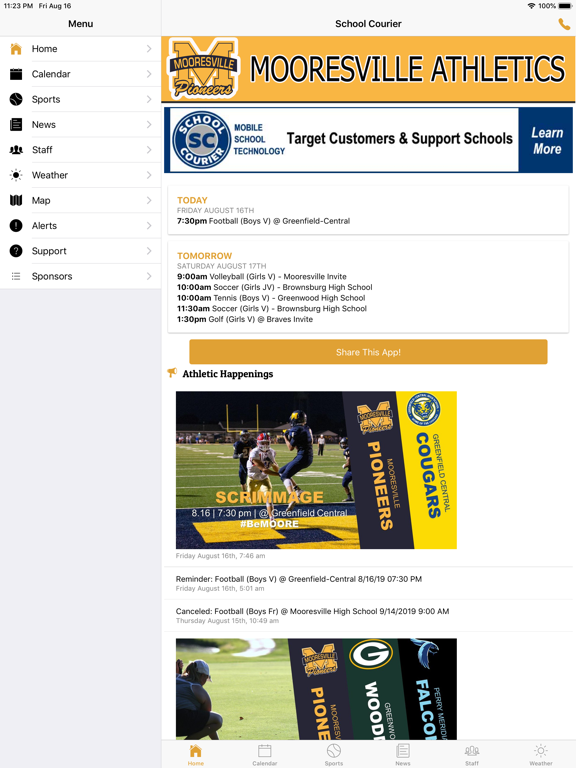Switch to News tab in bottom bar
Viewport: 576px width, 768px height.
(403, 755)
